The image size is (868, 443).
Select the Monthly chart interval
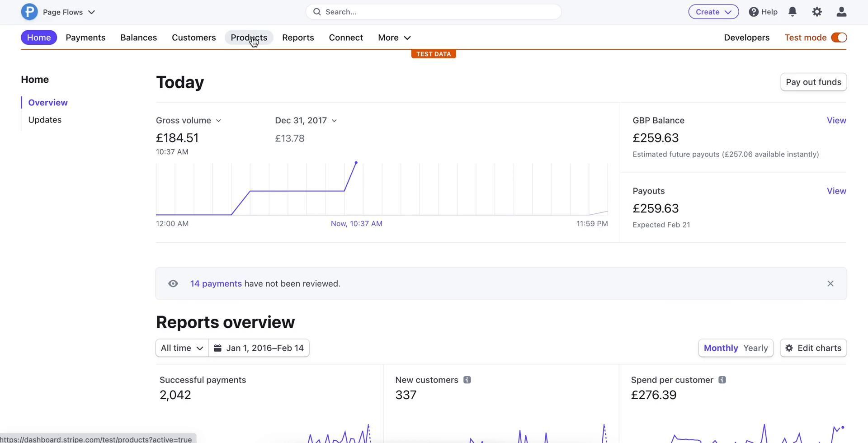point(721,348)
